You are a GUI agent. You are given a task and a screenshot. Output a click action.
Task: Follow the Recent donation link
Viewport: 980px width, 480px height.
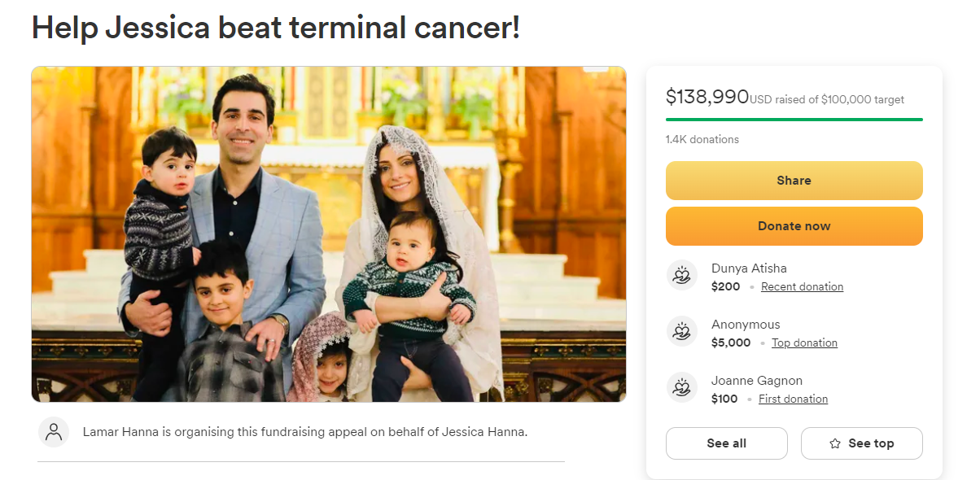point(802,286)
